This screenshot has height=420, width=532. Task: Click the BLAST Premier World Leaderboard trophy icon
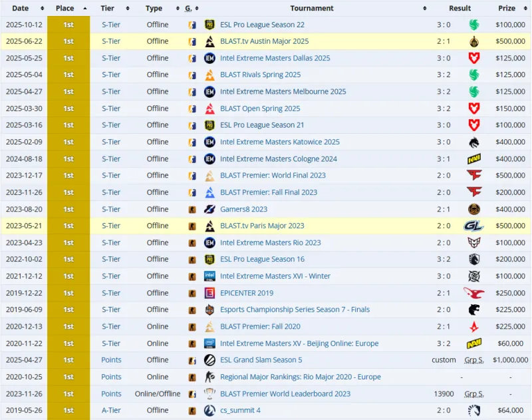tap(209, 394)
